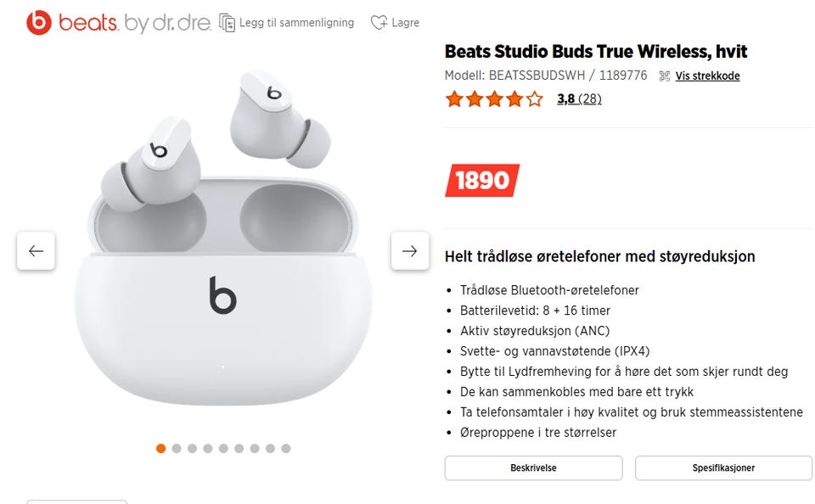Image resolution: width=815 pixels, height=504 pixels.
Task: Click the red 1890 price tag
Action: point(482,180)
